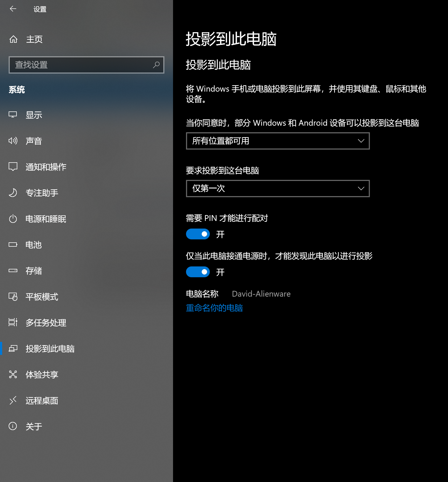Open 平板模式 settings page
448x482 pixels.
(x=87, y=297)
